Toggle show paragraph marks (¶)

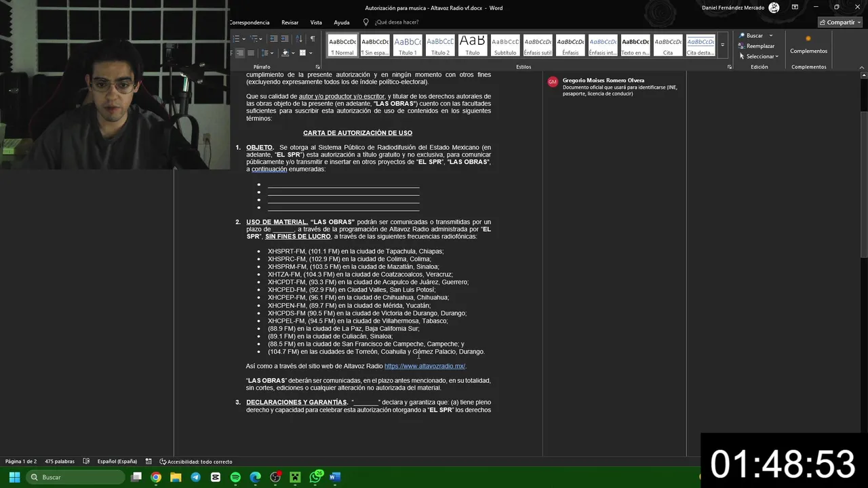[313, 39]
